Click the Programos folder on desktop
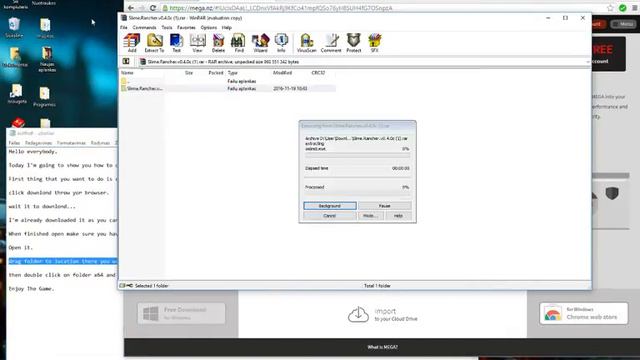 [x=44, y=97]
